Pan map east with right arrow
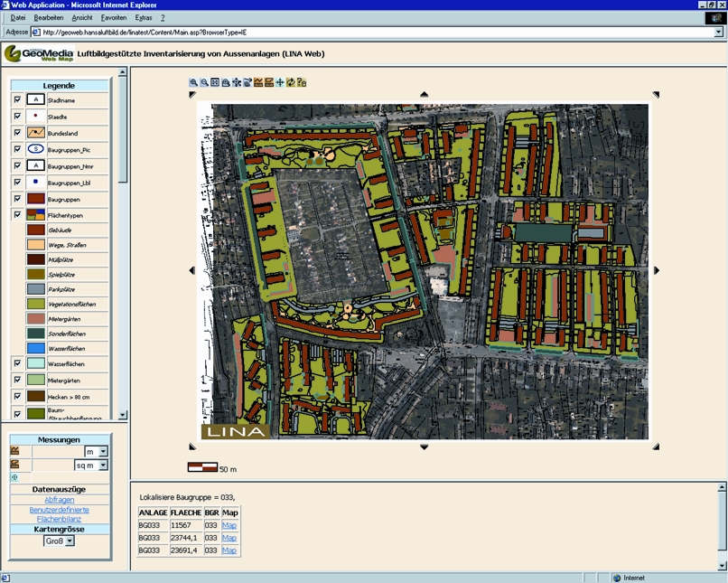728x583 pixels. 657,270
